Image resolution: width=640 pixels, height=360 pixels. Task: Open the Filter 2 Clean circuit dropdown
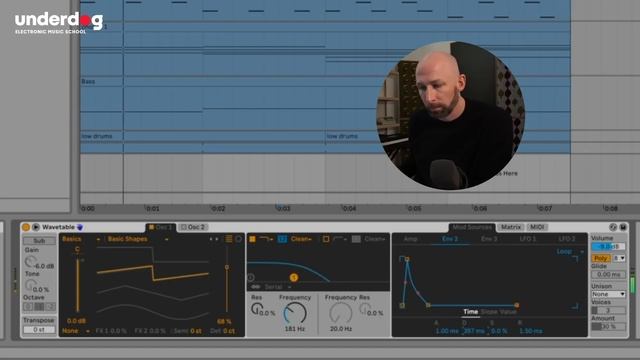[376, 239]
